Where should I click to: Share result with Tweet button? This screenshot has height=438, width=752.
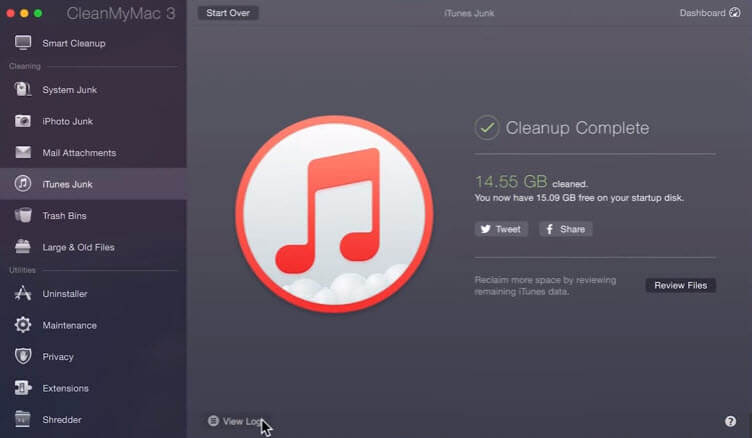pos(501,229)
